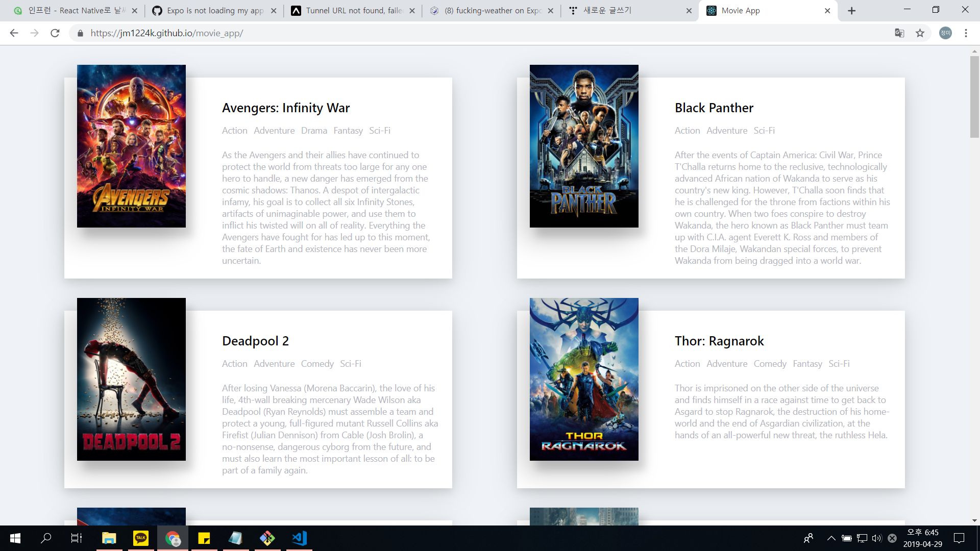Viewport: 980px width, 551px height.
Task: Open a new browser tab
Action: click(851, 11)
